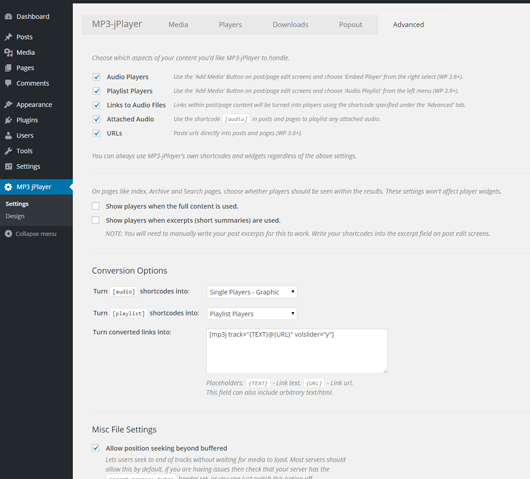Collapse the admin menu arrow icon
The image size is (530, 479).
[8, 234]
